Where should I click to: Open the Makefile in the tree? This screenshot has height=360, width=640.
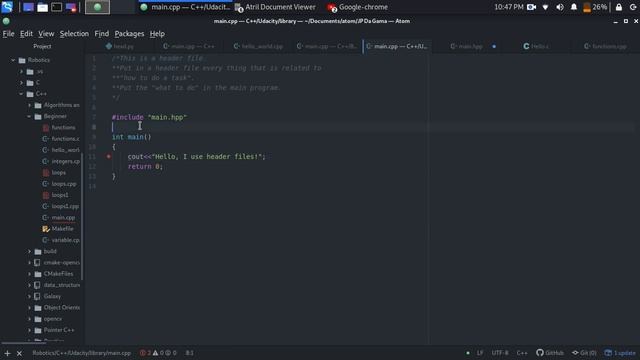(62, 229)
